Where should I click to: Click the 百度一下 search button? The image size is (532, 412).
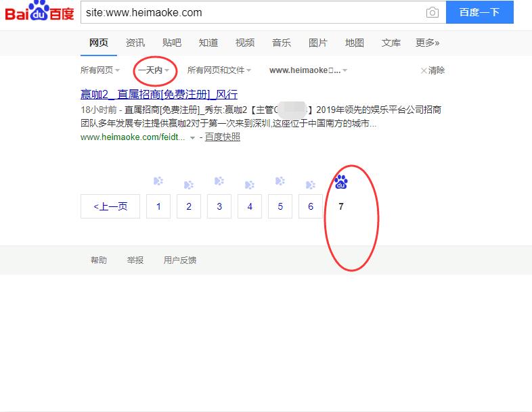point(479,12)
